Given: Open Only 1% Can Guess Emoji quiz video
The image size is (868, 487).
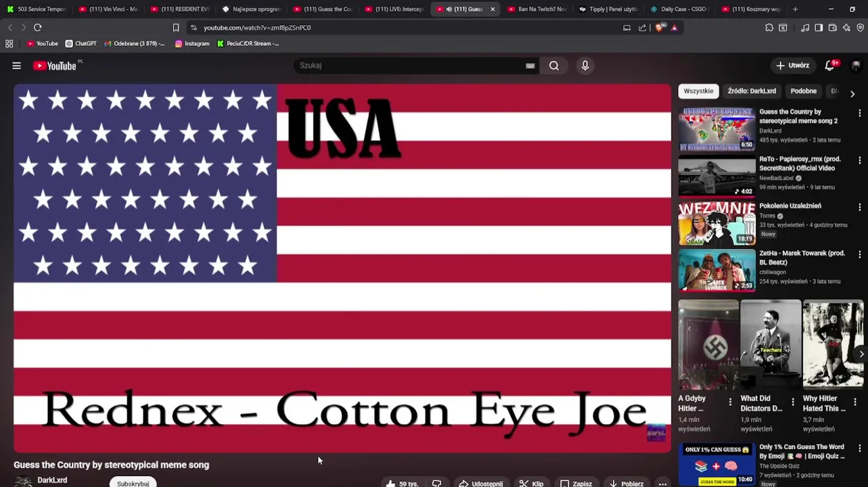Looking at the screenshot, I should [x=717, y=464].
